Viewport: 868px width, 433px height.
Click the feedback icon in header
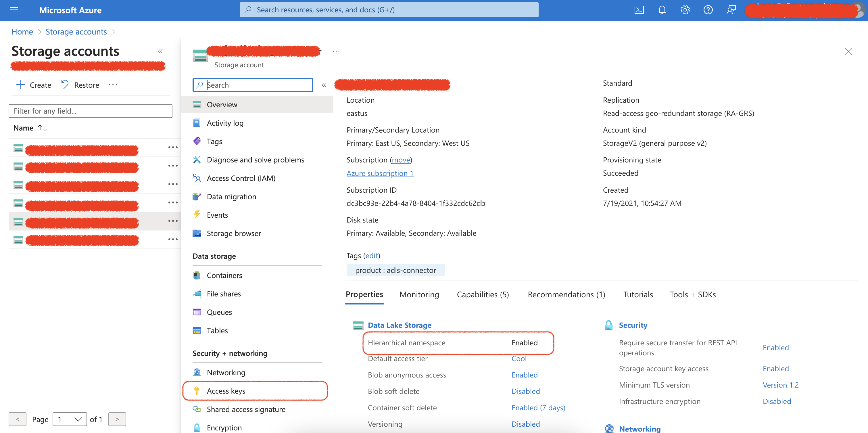click(731, 10)
